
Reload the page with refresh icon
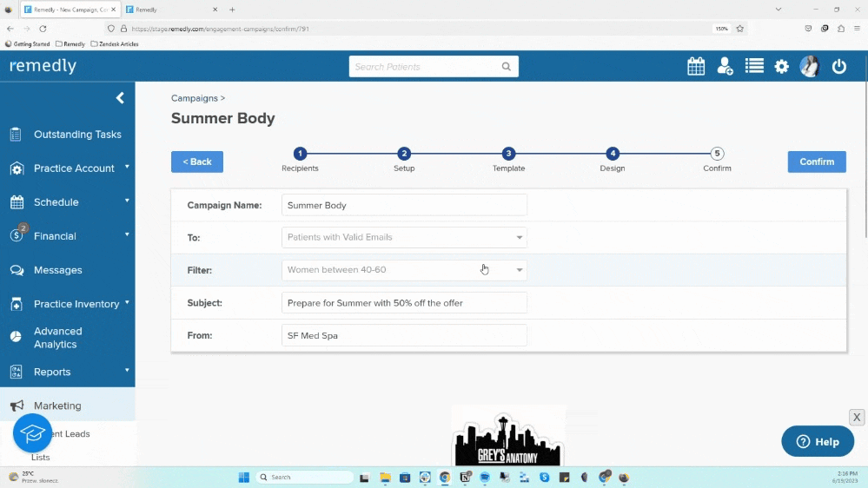43,29
